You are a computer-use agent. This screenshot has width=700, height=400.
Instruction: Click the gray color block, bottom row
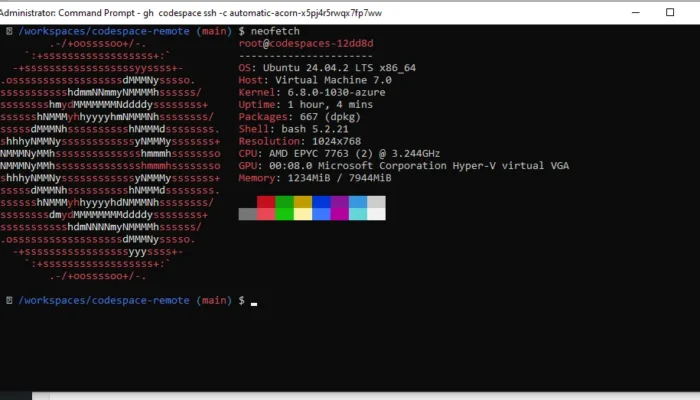click(x=247, y=214)
